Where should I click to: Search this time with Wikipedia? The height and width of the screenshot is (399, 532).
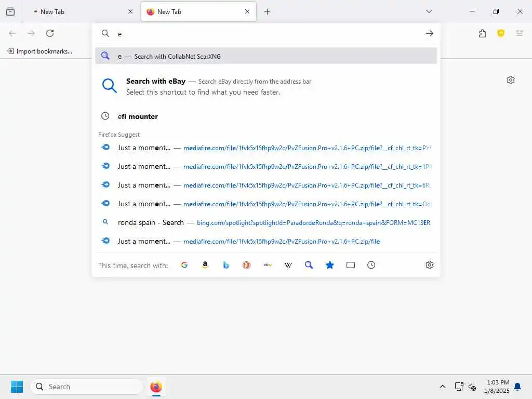(288, 265)
